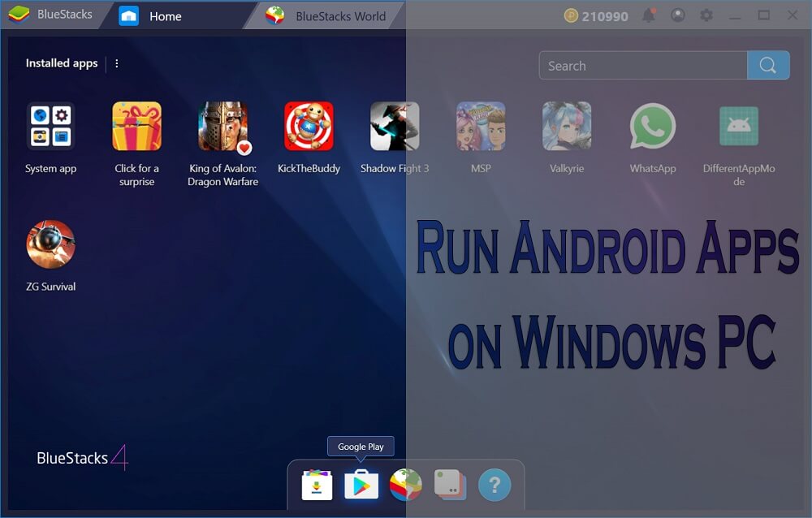
Task: Open Installed apps three-dot menu
Action: click(116, 63)
